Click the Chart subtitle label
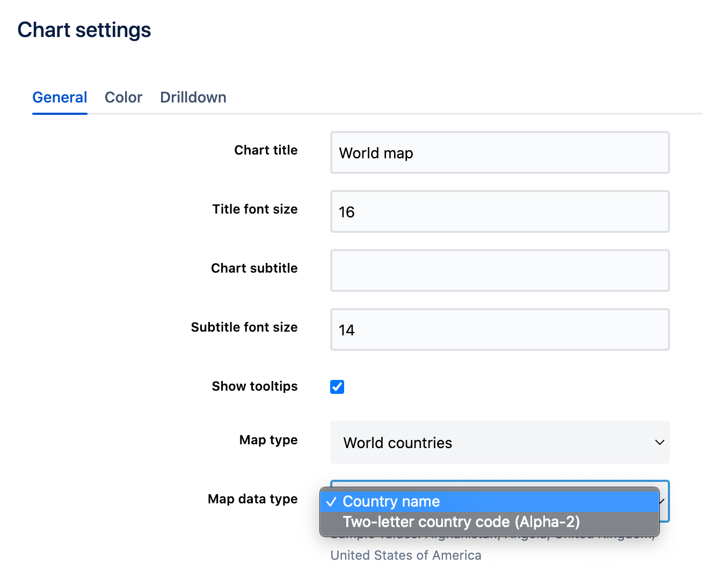The width and height of the screenshot is (728, 586). (x=254, y=268)
